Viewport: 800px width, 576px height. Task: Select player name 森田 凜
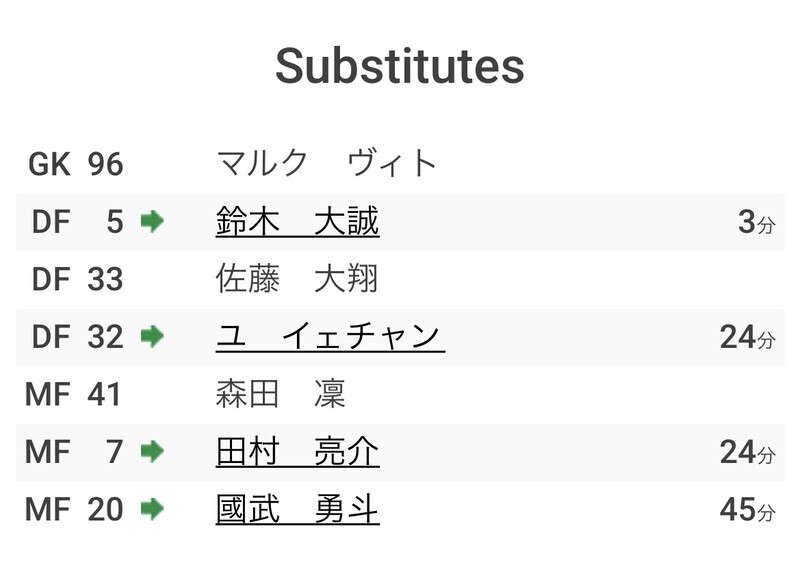click(281, 394)
